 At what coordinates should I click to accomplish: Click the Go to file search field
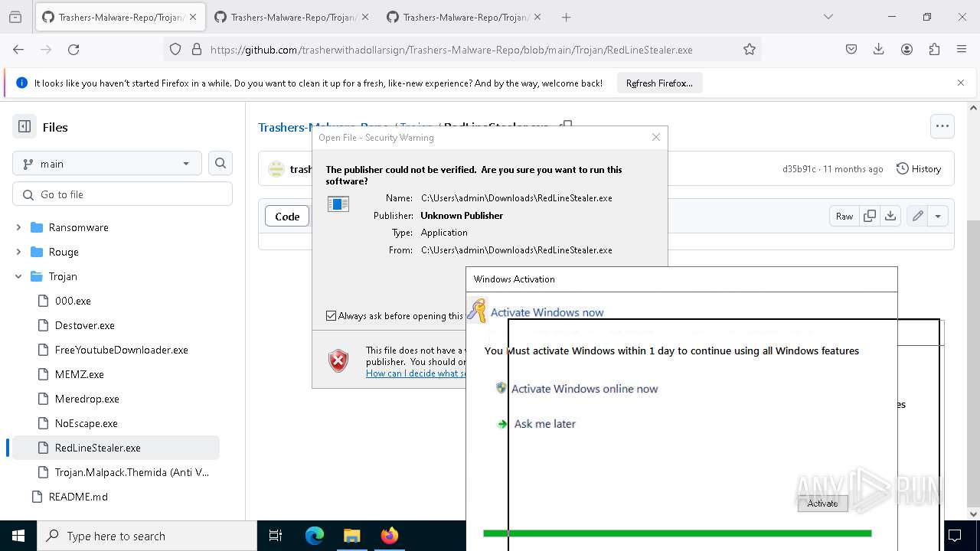(x=122, y=194)
